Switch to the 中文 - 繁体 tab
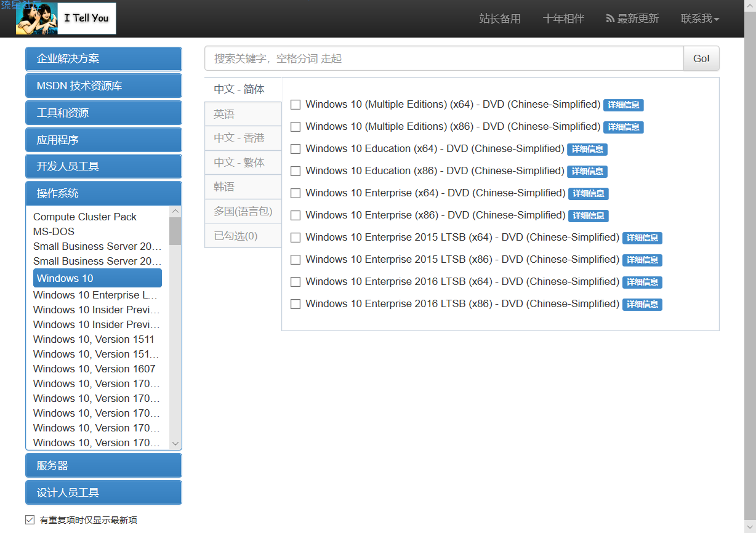This screenshot has height=533, width=756. tap(243, 162)
